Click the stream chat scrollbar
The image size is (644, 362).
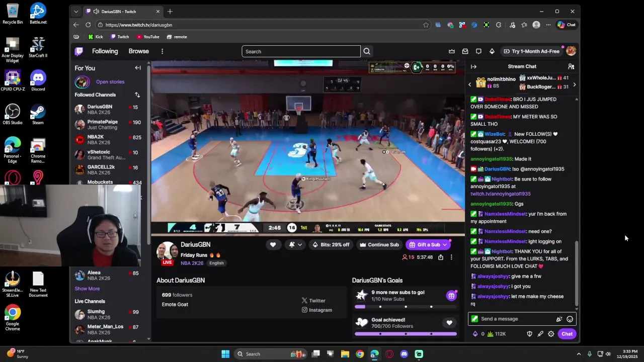[577, 274]
